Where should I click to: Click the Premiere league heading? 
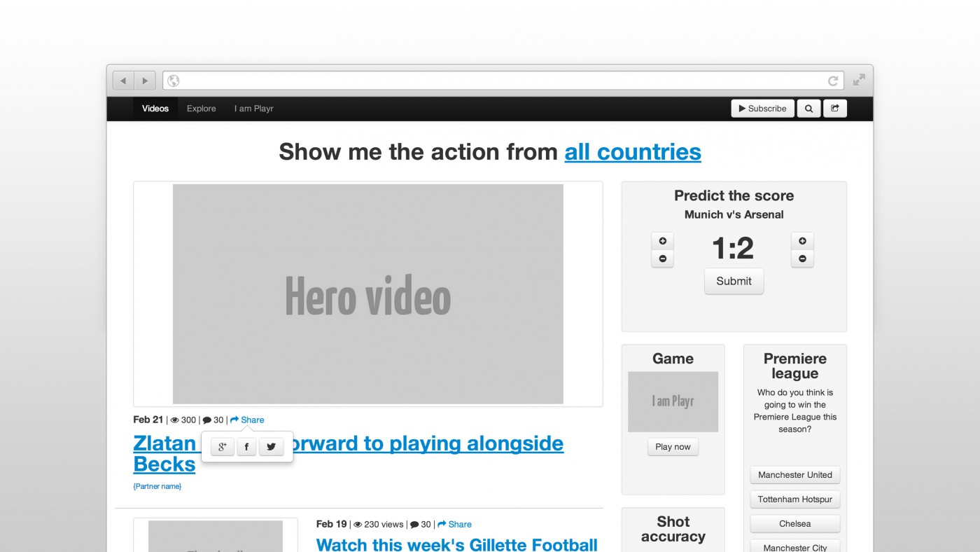pyautogui.click(x=795, y=366)
